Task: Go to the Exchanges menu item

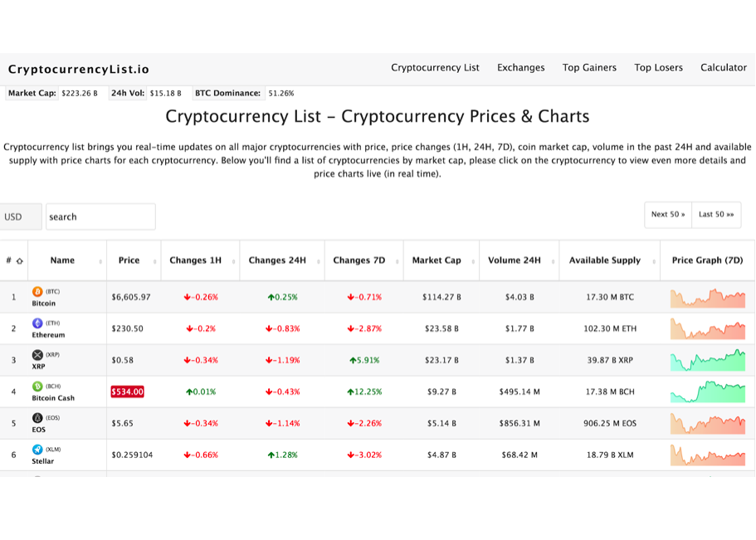Action: coord(521,68)
